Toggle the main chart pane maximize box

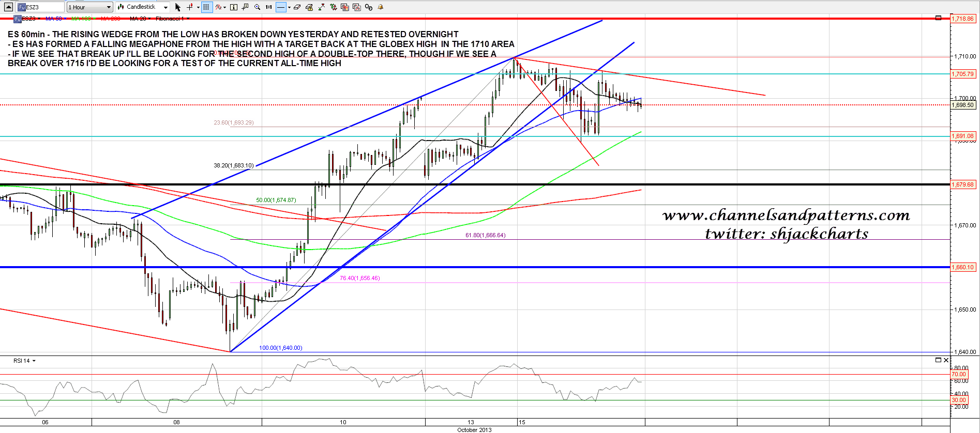938,18
